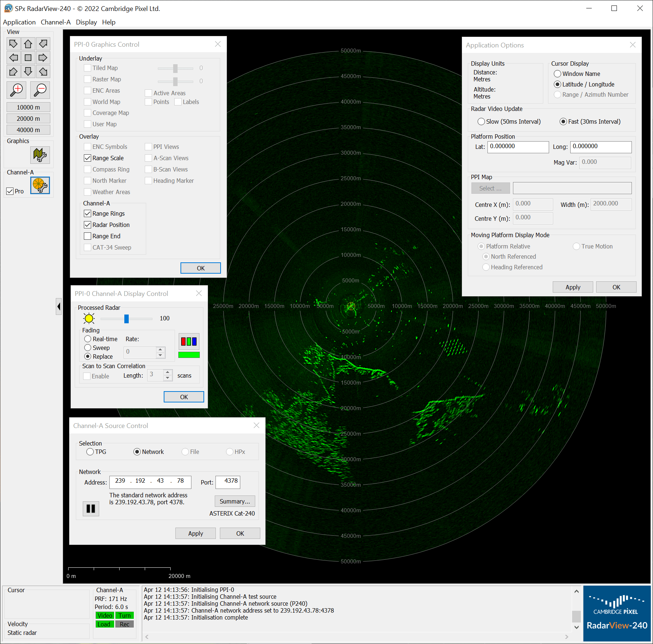Open Channel-A settings via radar wheel icon

click(x=40, y=186)
